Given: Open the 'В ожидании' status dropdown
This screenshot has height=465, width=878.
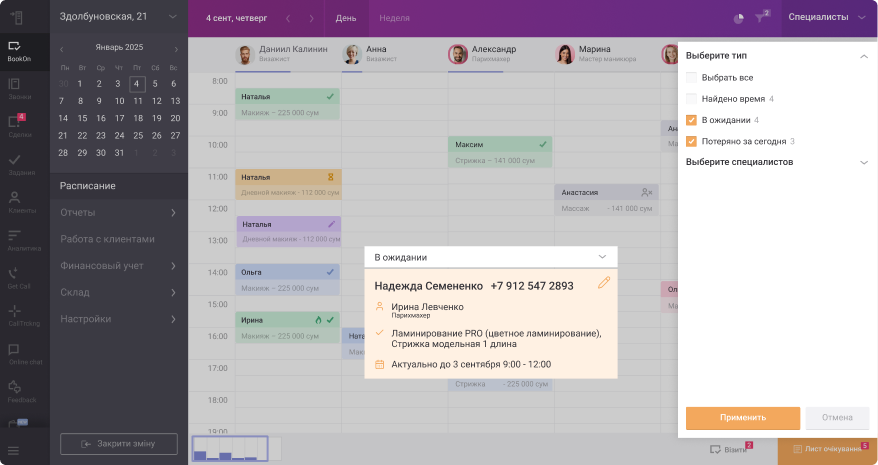Looking at the screenshot, I should click(x=490, y=257).
